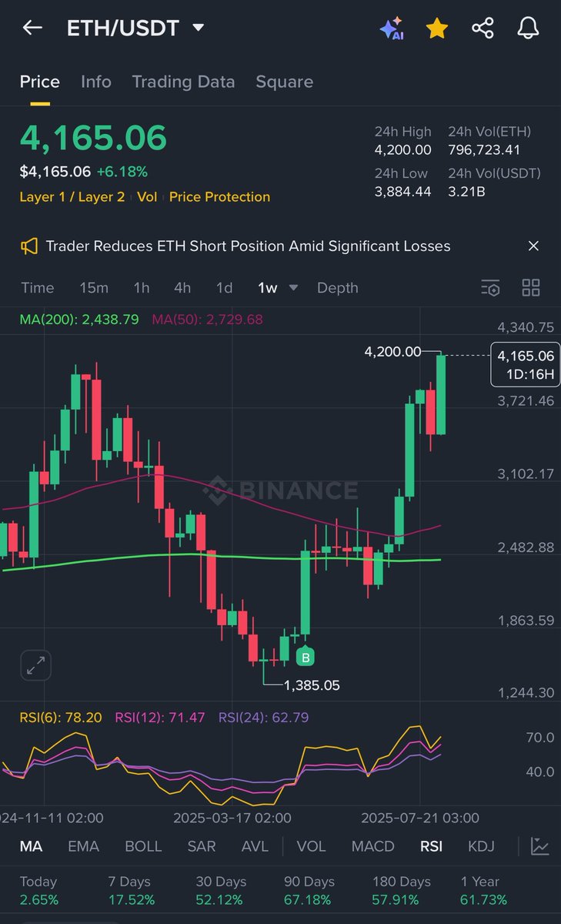This screenshot has width=561, height=924.
Task: Show the MACD sub-indicator
Action: (x=373, y=846)
